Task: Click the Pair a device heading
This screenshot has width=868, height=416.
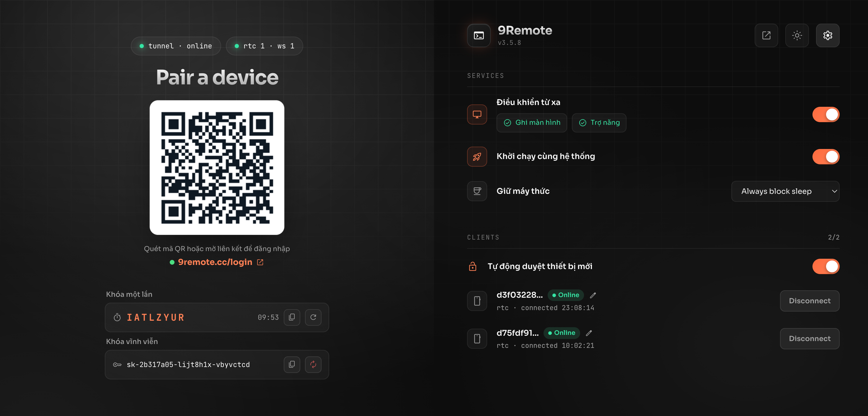Action: [217, 77]
